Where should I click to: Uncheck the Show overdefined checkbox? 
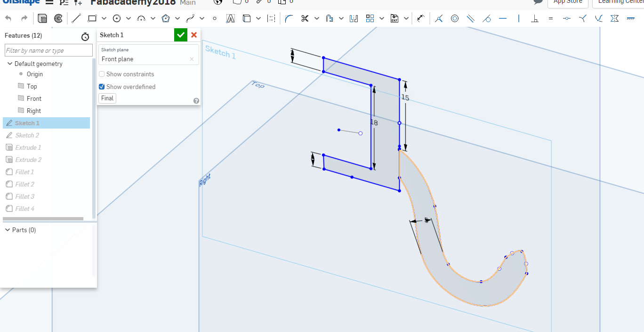(x=102, y=87)
